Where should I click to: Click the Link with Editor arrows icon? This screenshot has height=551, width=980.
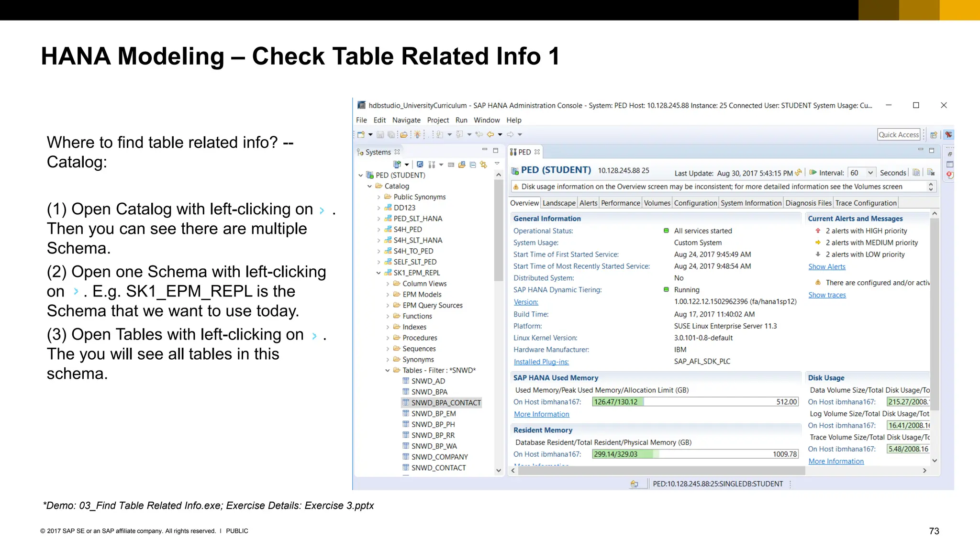tap(484, 165)
